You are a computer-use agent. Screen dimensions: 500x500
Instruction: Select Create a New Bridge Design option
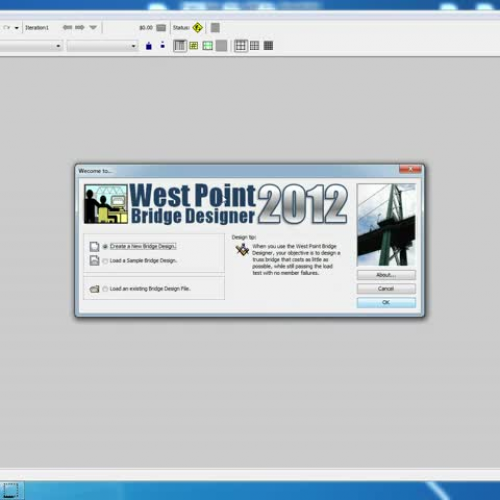(139, 246)
